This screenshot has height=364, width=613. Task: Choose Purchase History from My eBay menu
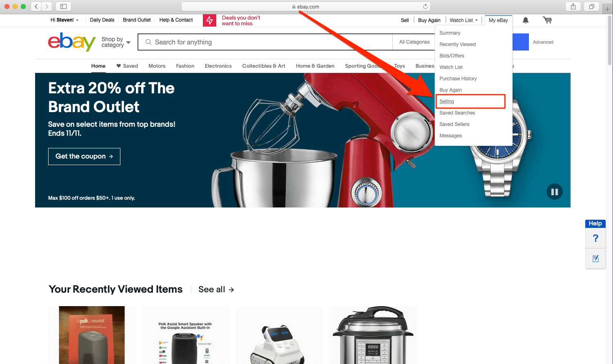pos(458,79)
